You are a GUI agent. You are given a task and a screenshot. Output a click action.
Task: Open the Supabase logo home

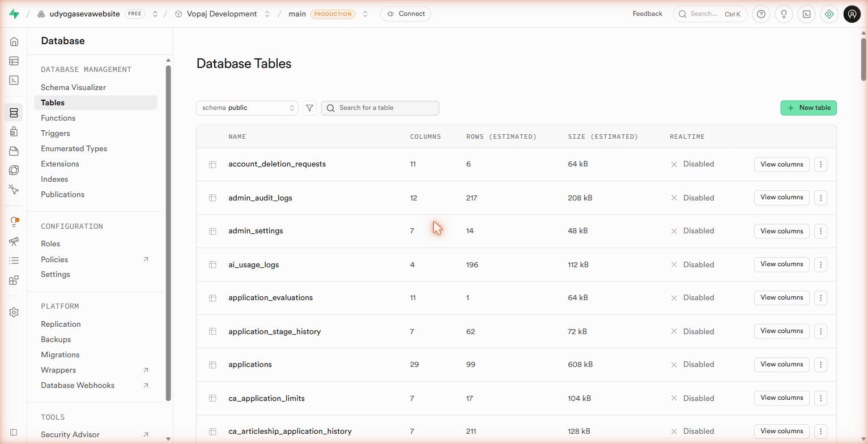pyautogui.click(x=14, y=14)
